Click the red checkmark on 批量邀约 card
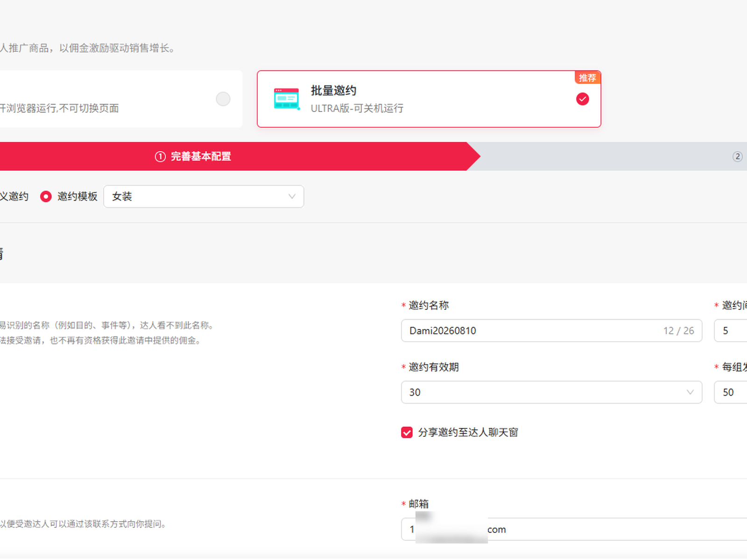Image resolution: width=747 pixels, height=560 pixels. pyautogui.click(x=582, y=99)
